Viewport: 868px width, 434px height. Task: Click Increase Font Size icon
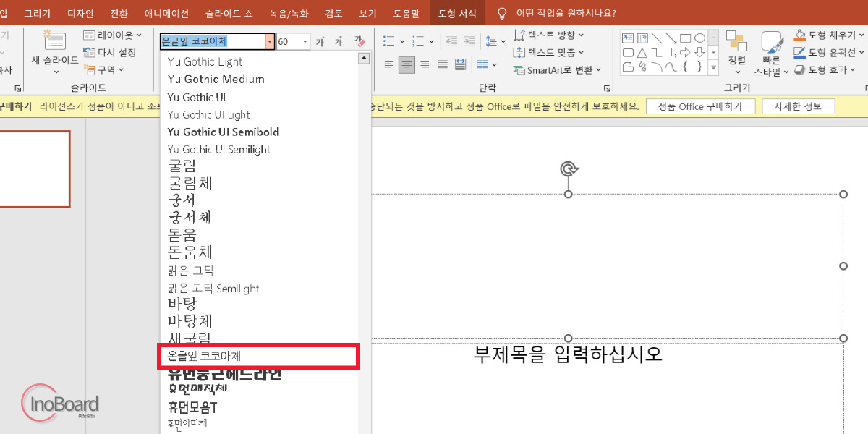pyautogui.click(x=320, y=42)
